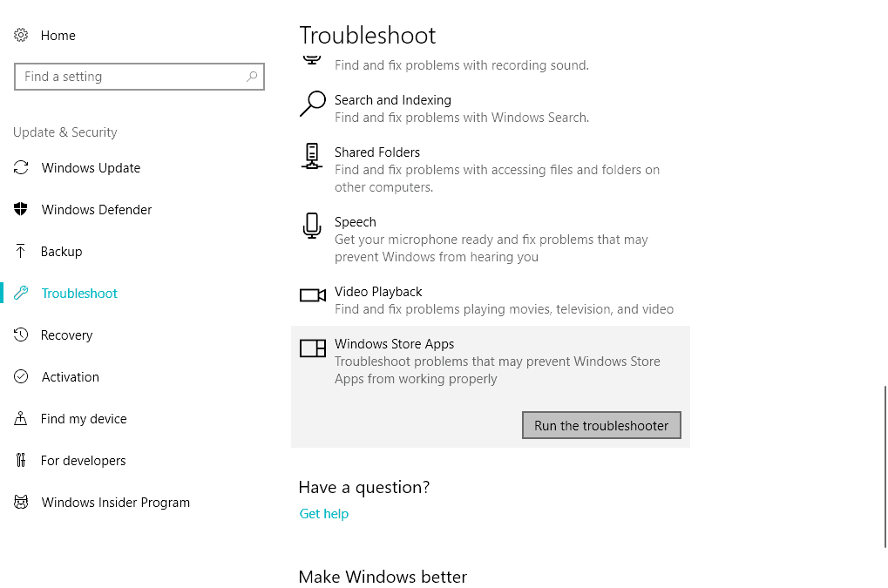Click the Make Windows better heading
Screen dimensions: 888x588
[x=383, y=576]
